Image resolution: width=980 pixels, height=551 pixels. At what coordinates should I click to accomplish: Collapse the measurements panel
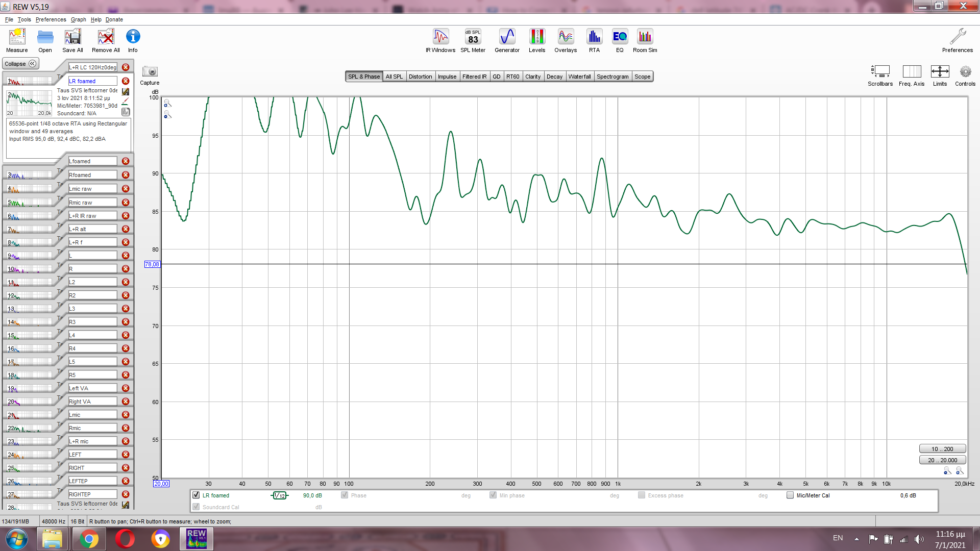(20, 64)
